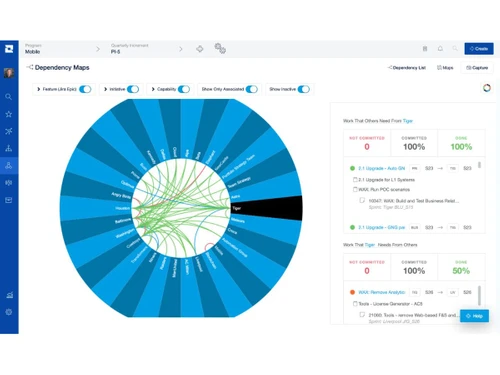Click the blue Create button
The image size is (500, 375).
click(479, 49)
